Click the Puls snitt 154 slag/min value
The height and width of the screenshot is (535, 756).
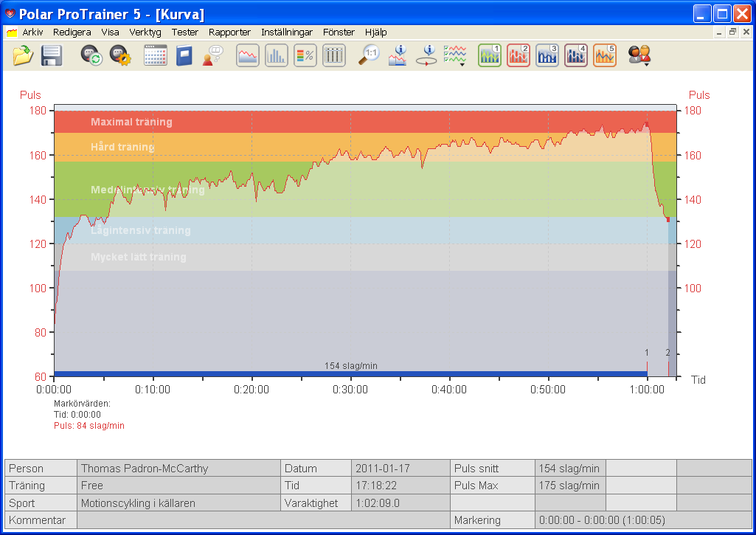(x=570, y=469)
